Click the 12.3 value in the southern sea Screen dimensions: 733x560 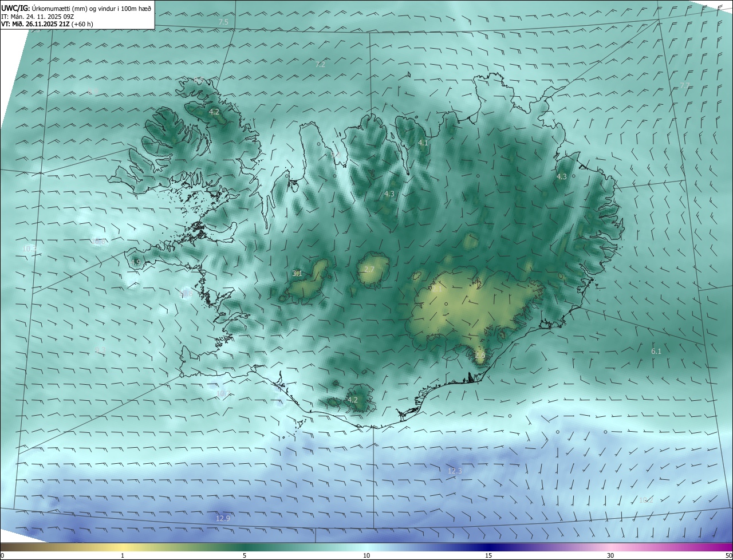tap(455, 471)
